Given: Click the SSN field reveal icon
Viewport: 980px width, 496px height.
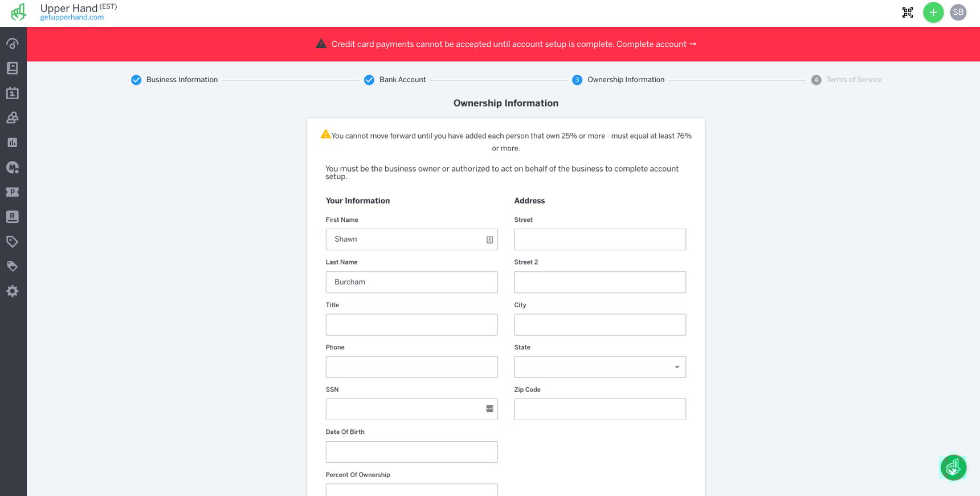Looking at the screenshot, I should coord(489,408).
